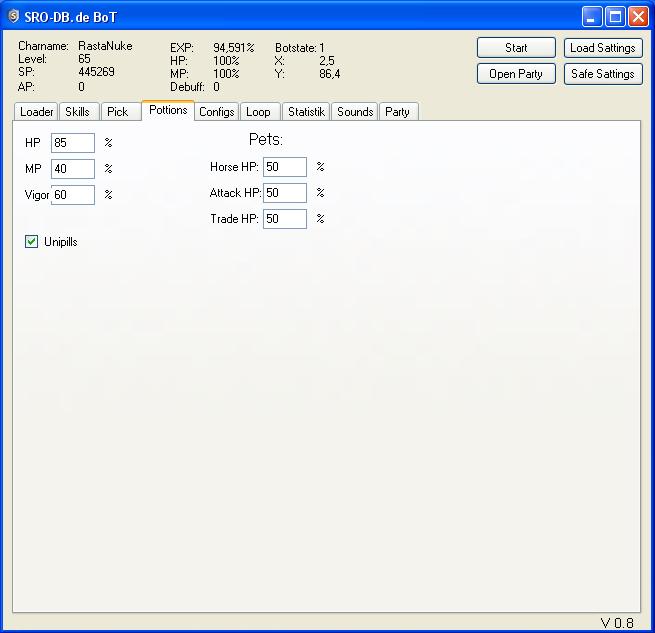The width and height of the screenshot is (655, 633).
Task: Close the SRO-DB.de BoT window
Action: pos(638,17)
